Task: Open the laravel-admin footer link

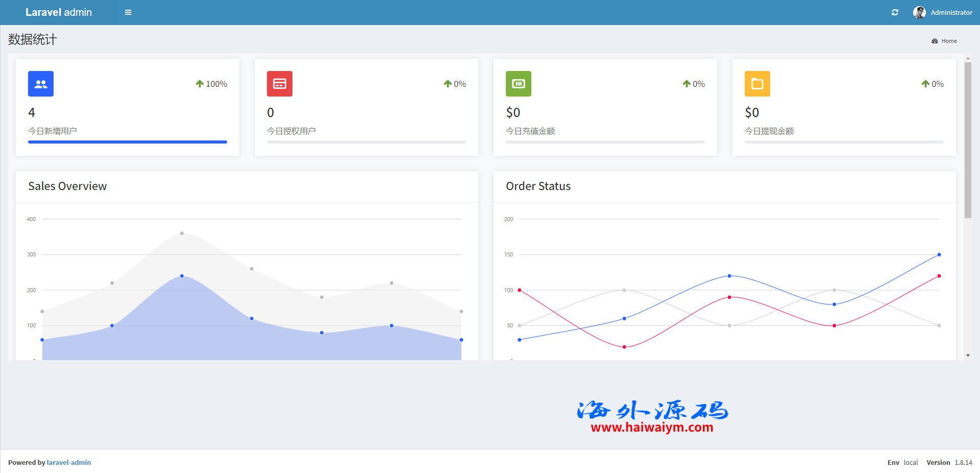Action: point(69,462)
